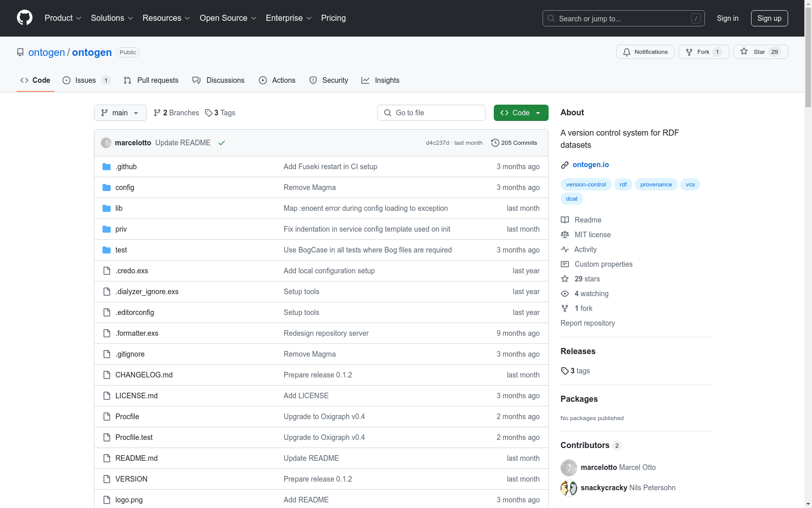Expand the Product menu
The image size is (812, 508).
click(x=63, y=18)
